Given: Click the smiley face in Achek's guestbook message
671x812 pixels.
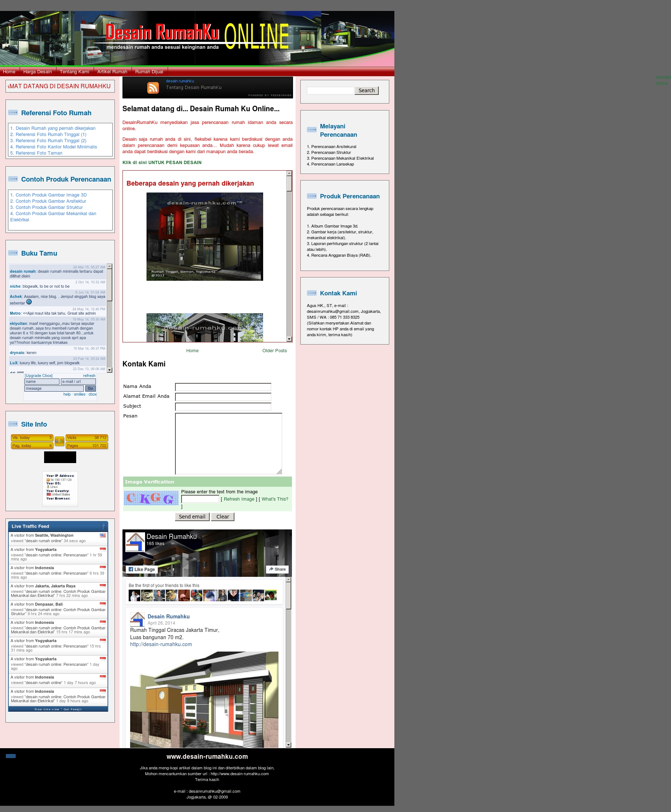Looking at the screenshot, I should (29, 302).
